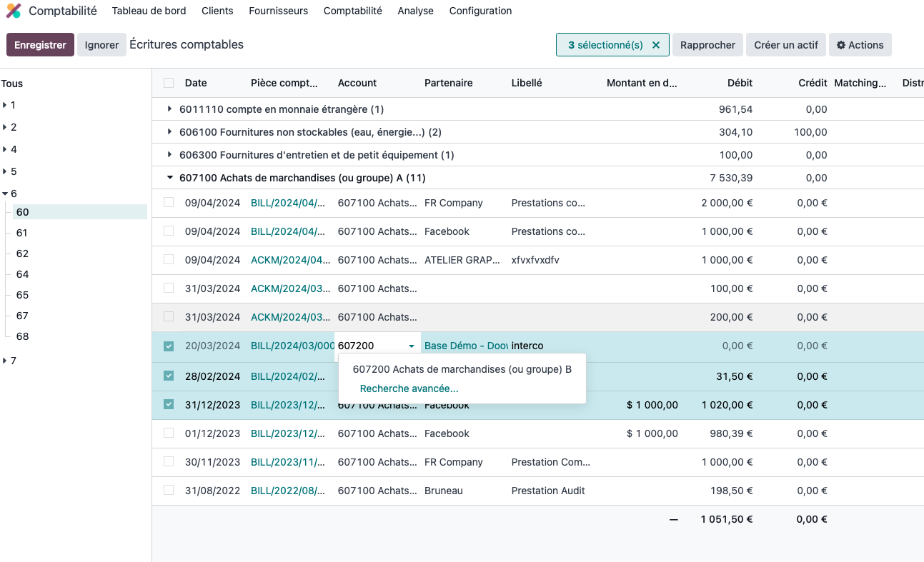Screen dimensions: 924x562
Task: Check the FR Company 2 000,00 € row checkbox
Action: pos(169,203)
